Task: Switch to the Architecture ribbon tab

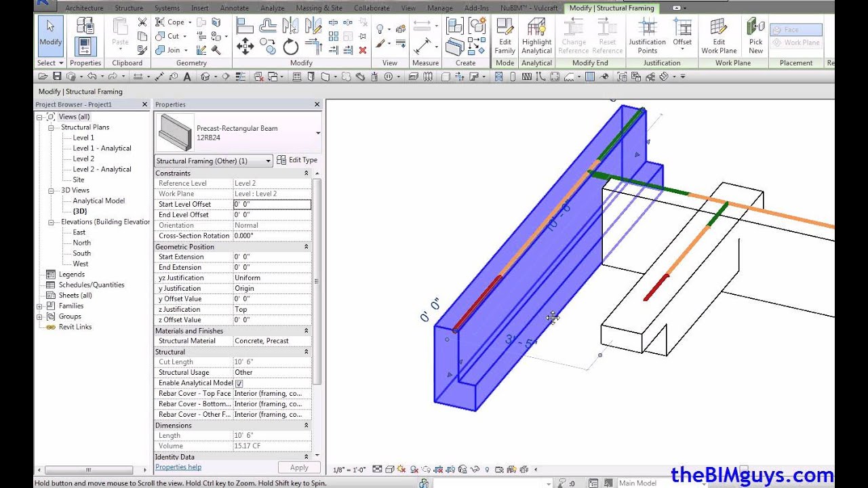Action: 84,8
